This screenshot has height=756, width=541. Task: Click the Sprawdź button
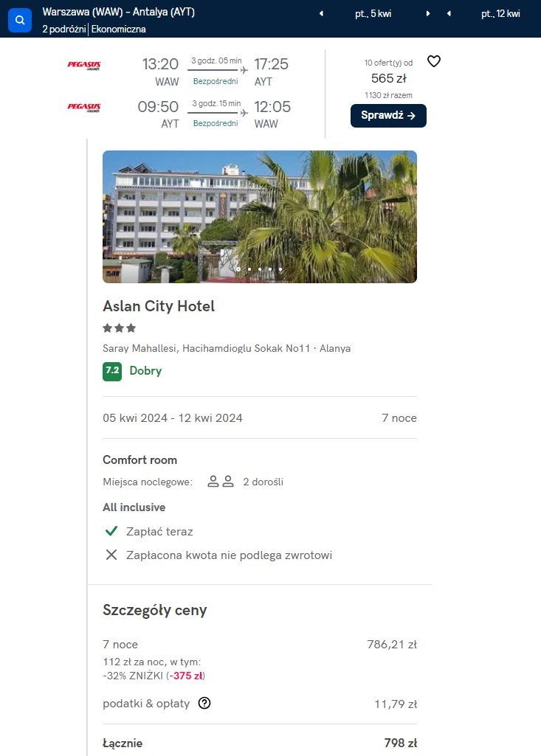pos(388,116)
